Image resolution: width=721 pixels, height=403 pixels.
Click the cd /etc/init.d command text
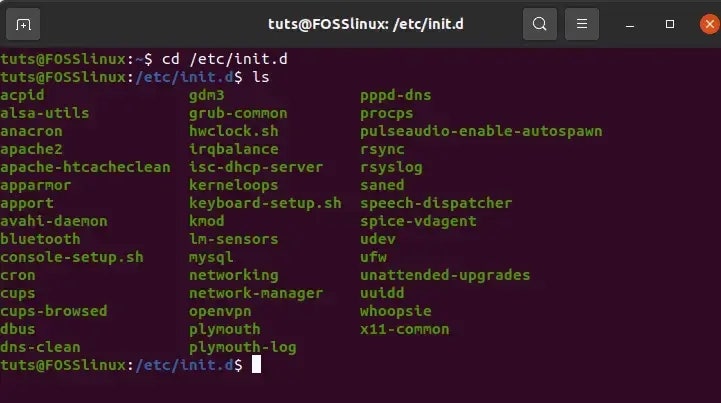point(224,59)
